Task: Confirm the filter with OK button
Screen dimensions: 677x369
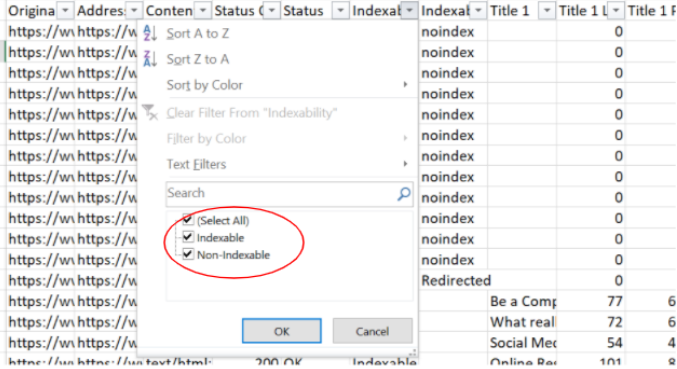Action: (282, 331)
